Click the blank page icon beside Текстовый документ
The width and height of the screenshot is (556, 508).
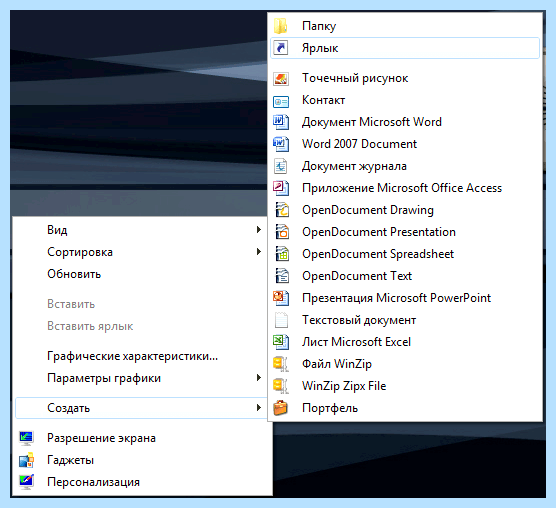[x=281, y=320]
